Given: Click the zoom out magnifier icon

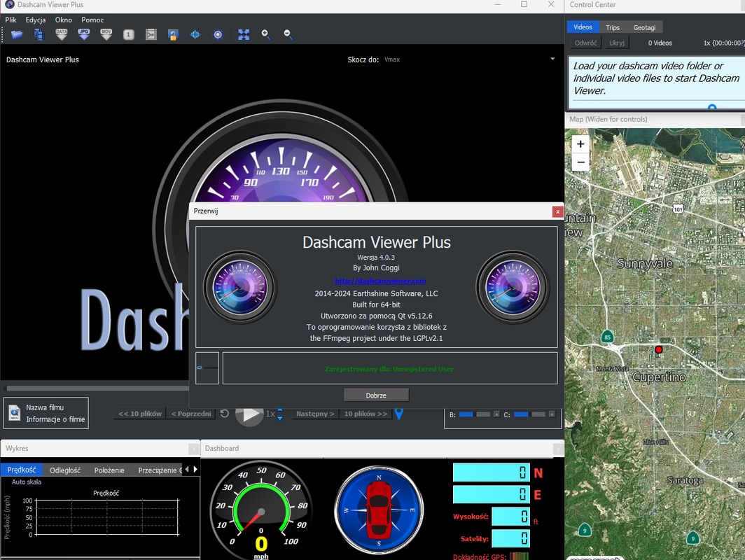Looking at the screenshot, I should pyautogui.click(x=288, y=34).
